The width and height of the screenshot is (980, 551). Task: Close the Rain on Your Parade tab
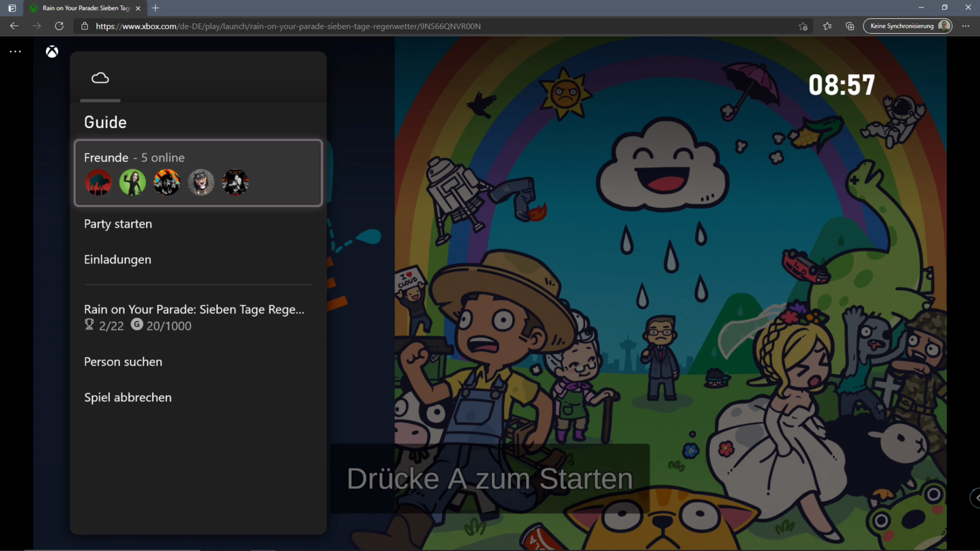tap(138, 8)
